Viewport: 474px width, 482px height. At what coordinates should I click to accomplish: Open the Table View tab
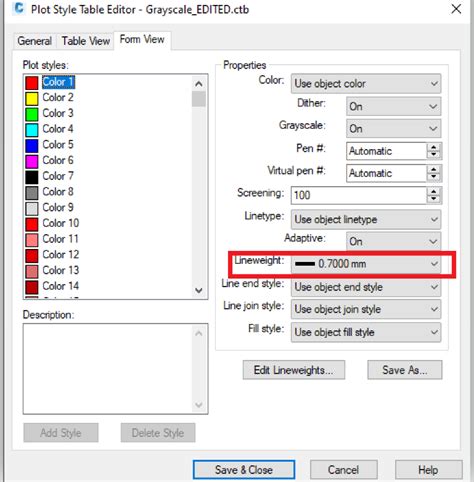tap(86, 41)
